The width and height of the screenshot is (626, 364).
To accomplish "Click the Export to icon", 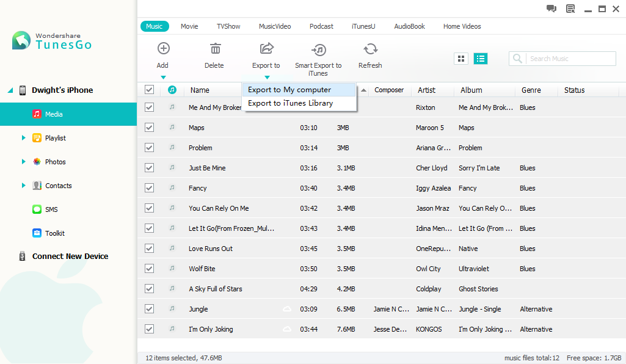I will (x=267, y=49).
